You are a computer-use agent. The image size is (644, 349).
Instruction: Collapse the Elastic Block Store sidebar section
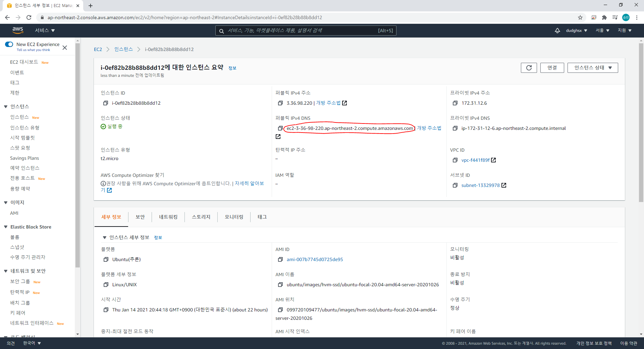pos(6,227)
